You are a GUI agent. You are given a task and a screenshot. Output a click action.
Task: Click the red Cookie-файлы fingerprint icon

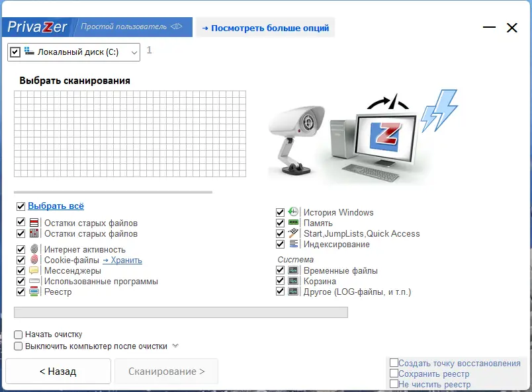pyautogui.click(x=34, y=260)
